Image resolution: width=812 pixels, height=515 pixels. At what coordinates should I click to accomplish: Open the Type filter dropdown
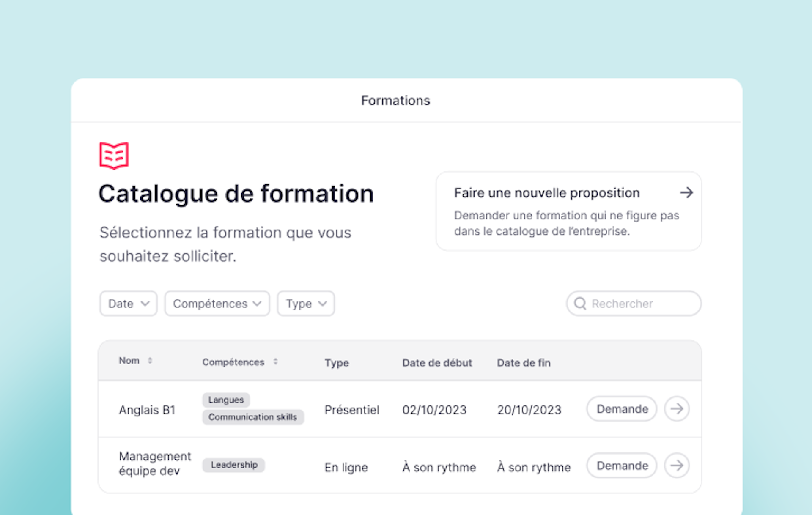tap(306, 304)
